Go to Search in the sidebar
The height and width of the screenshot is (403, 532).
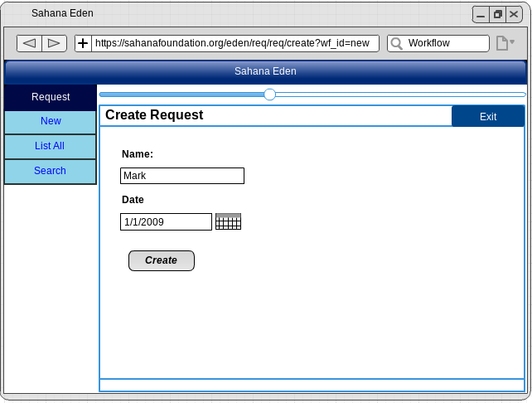[x=51, y=171]
